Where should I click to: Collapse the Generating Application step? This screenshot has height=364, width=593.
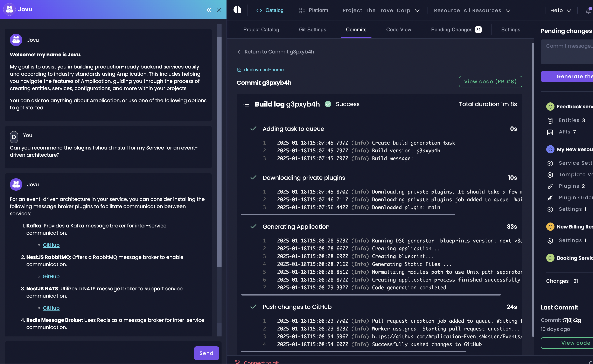[296, 227]
